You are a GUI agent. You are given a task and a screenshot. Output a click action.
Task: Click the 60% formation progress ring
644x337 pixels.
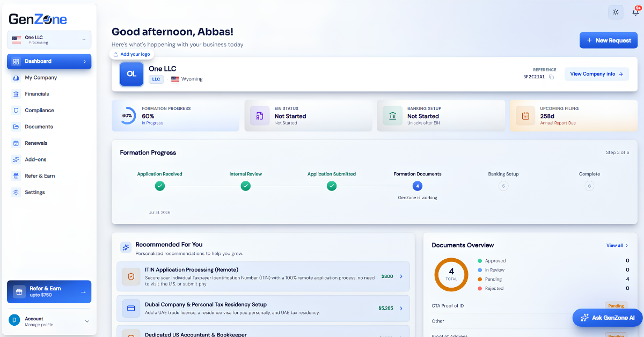(x=127, y=115)
